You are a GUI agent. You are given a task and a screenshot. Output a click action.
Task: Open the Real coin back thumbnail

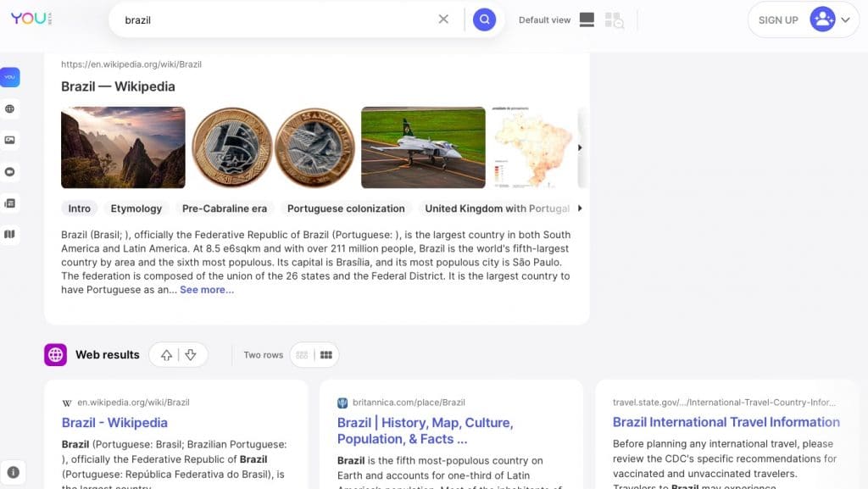point(315,147)
